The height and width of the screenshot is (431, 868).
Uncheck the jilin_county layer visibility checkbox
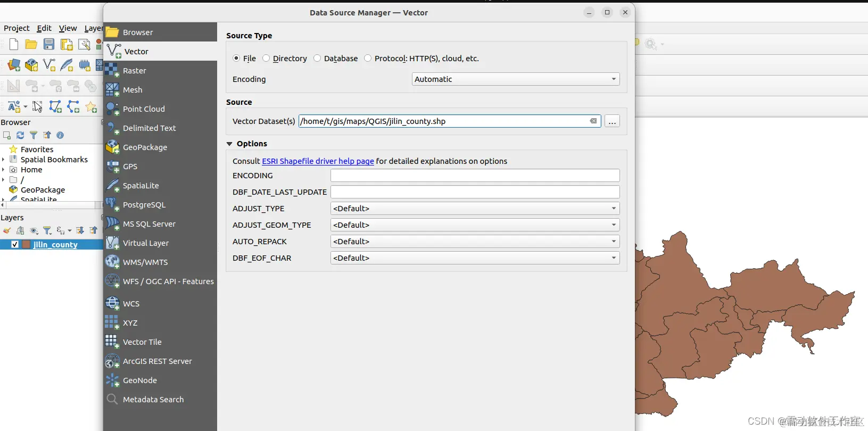coord(15,245)
